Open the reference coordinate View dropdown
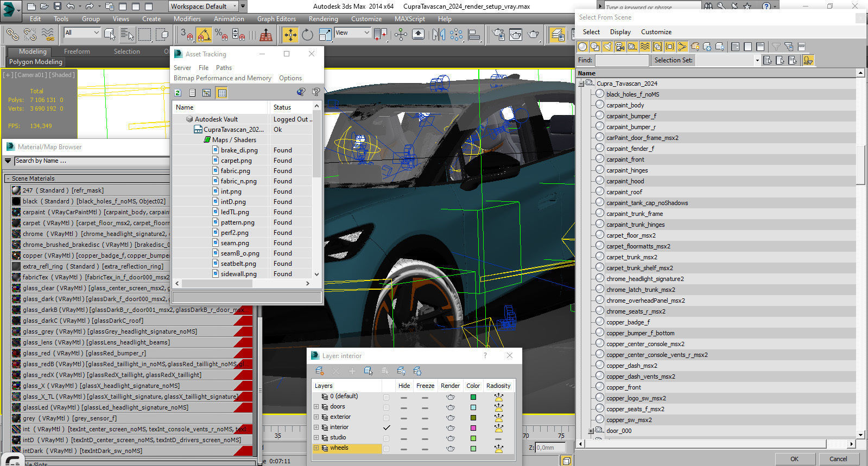This screenshot has height=466, width=868. (352, 33)
